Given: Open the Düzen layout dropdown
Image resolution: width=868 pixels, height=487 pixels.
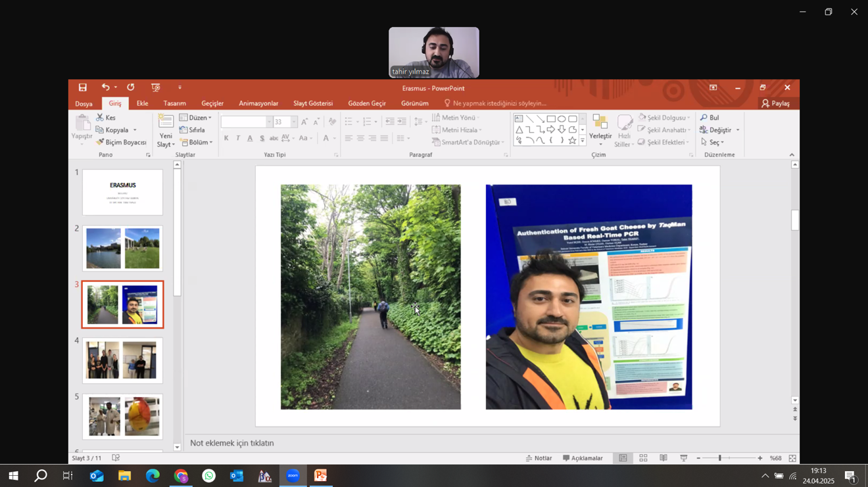Looking at the screenshot, I should coord(196,118).
